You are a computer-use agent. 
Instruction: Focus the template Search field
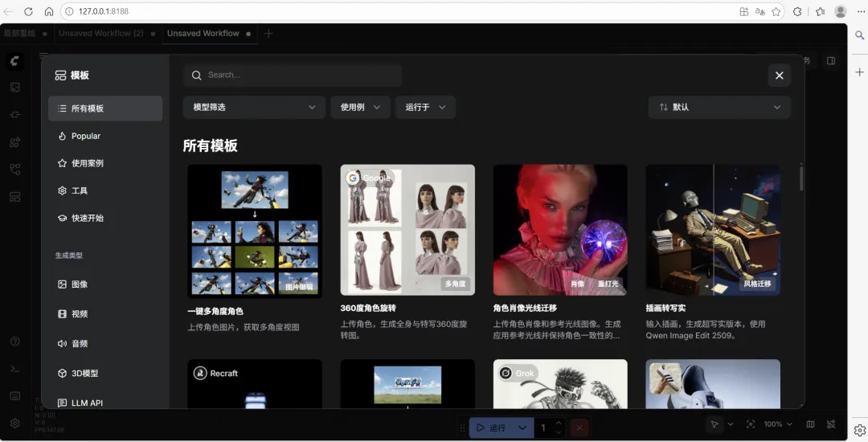pos(293,76)
